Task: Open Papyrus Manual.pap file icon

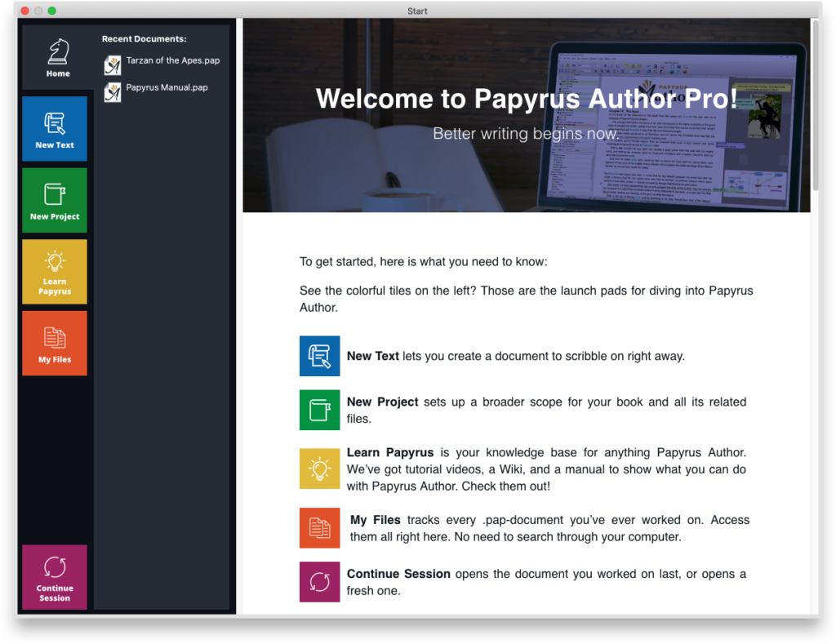Action: [113, 92]
